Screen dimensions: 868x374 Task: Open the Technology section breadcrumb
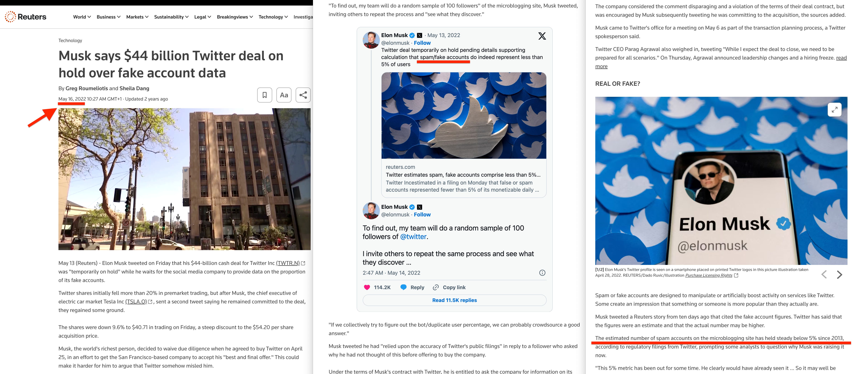(x=70, y=40)
